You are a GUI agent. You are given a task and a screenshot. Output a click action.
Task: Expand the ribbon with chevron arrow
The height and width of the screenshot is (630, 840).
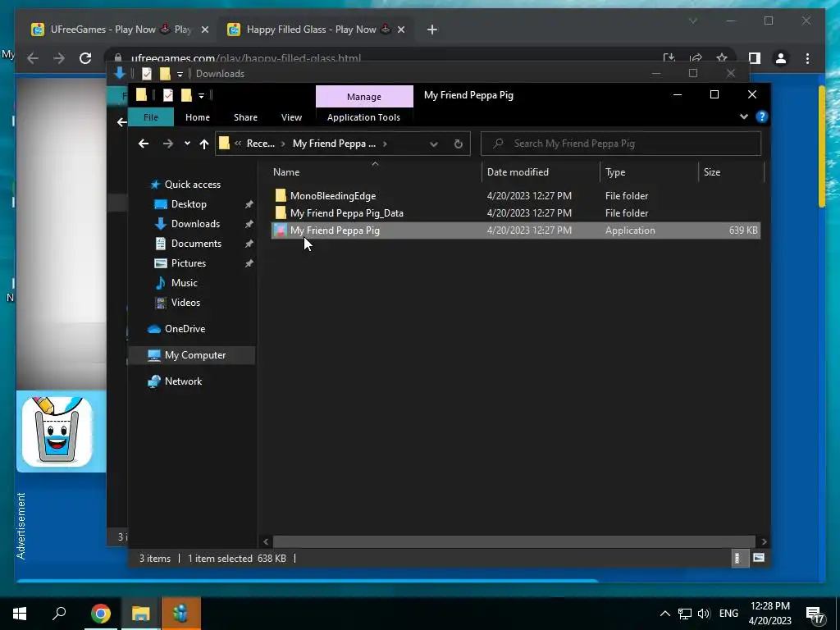743,116
